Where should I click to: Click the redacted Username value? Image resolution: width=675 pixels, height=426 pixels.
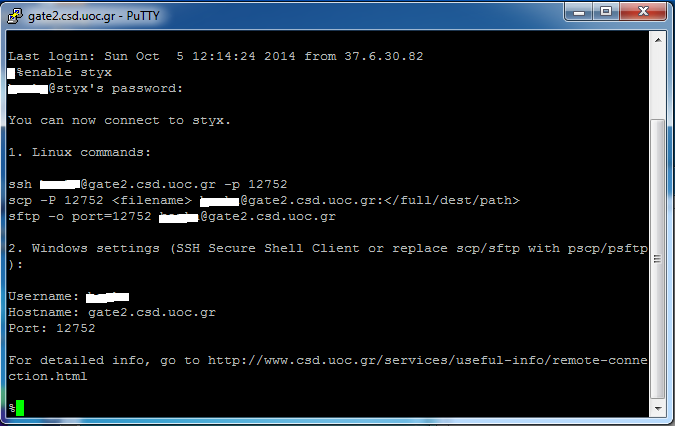[108, 296]
